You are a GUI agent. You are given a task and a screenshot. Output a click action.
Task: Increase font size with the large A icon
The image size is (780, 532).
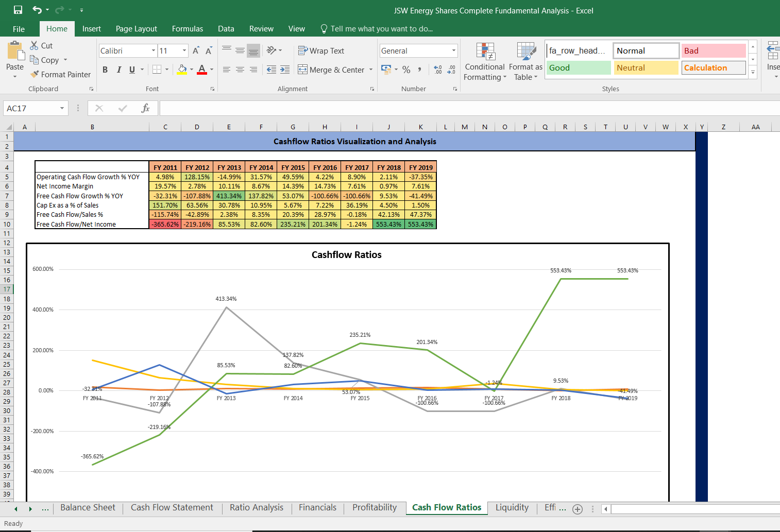tap(196, 50)
